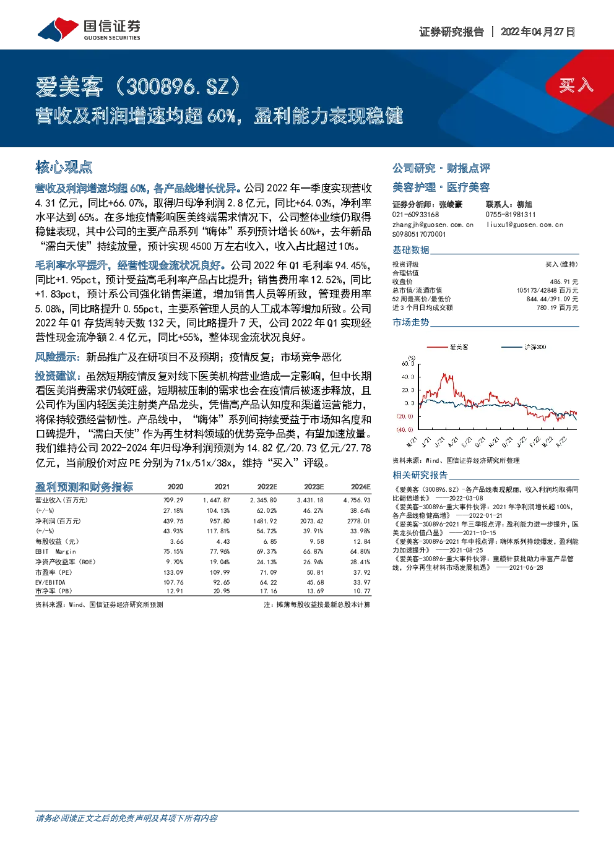Select trading volume value 780.19 百万元
Image resolution: width=614 pixels, height=868 pixels.
557,307
